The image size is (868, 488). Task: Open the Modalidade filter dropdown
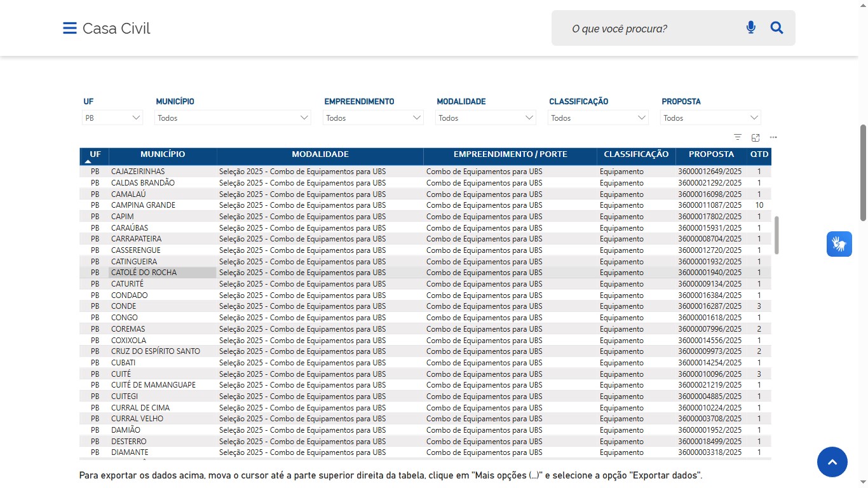pyautogui.click(x=485, y=118)
